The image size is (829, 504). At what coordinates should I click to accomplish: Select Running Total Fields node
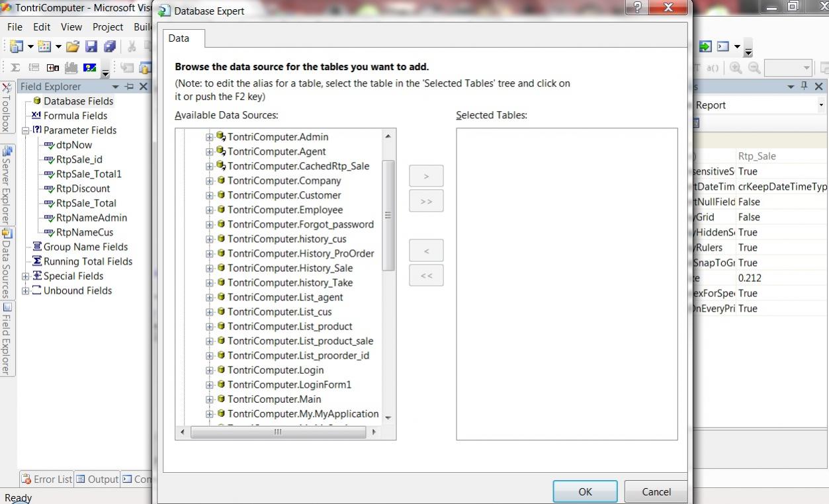click(x=88, y=261)
